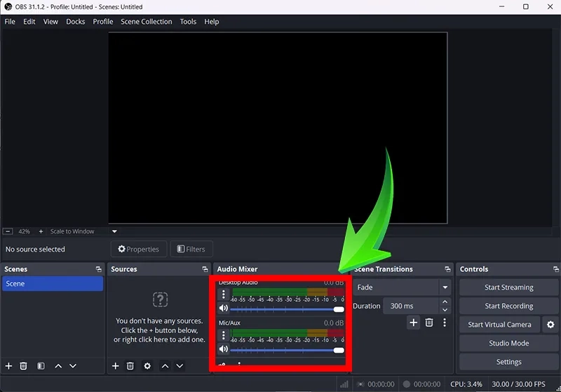This screenshot has height=392, width=561.
Task: Open scene filters icon in Scenes panel
Action: [x=41, y=366]
